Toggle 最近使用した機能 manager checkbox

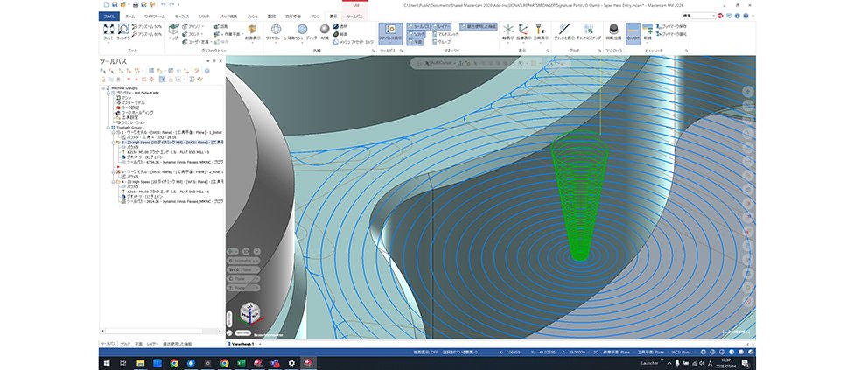coord(479,26)
